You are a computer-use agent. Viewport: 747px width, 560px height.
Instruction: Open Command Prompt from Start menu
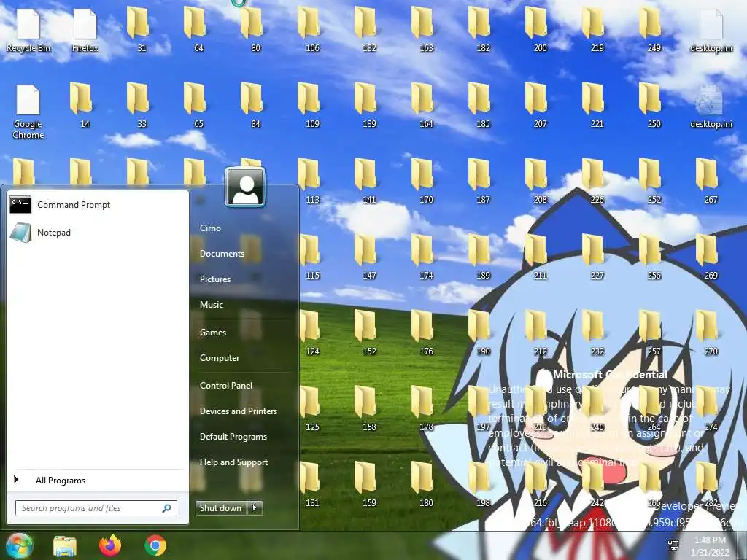pyautogui.click(x=98, y=205)
